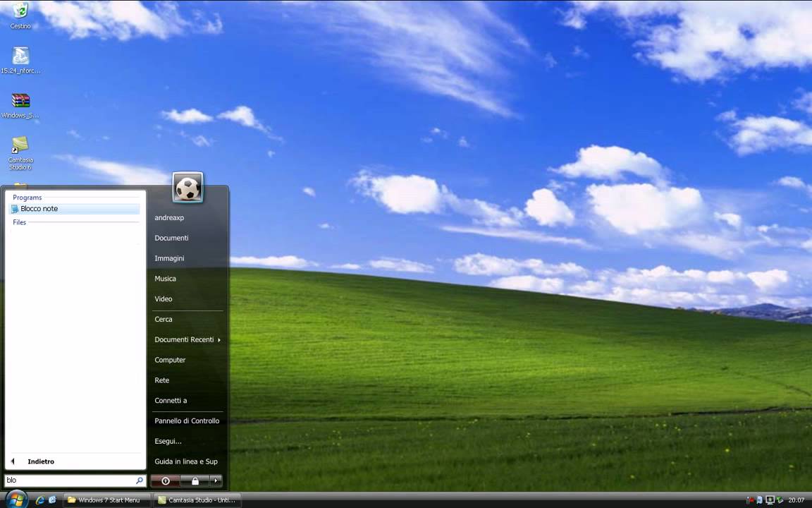Screen dimensions: 812x508
Task: Open Documenti from Start menu
Action: (x=171, y=238)
